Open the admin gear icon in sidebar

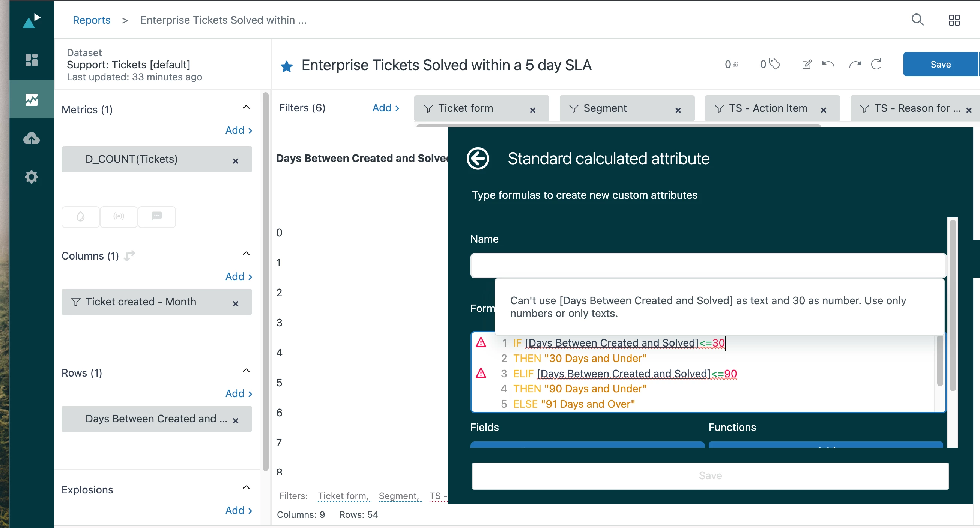click(31, 177)
